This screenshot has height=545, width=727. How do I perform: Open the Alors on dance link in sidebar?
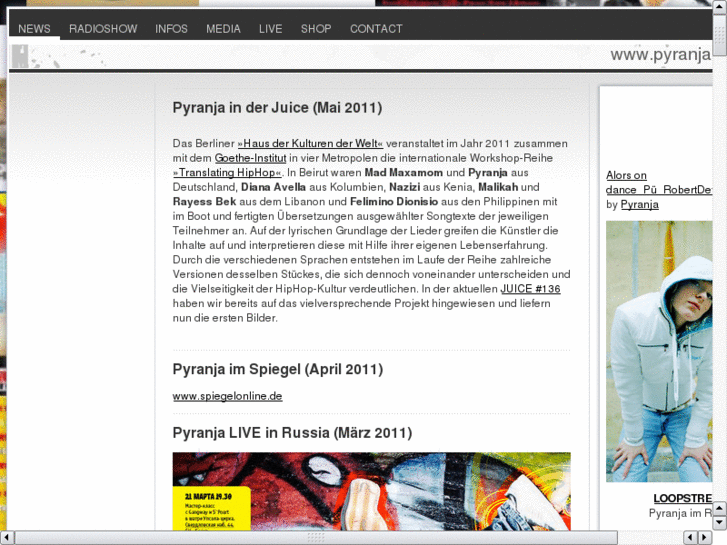658,182
